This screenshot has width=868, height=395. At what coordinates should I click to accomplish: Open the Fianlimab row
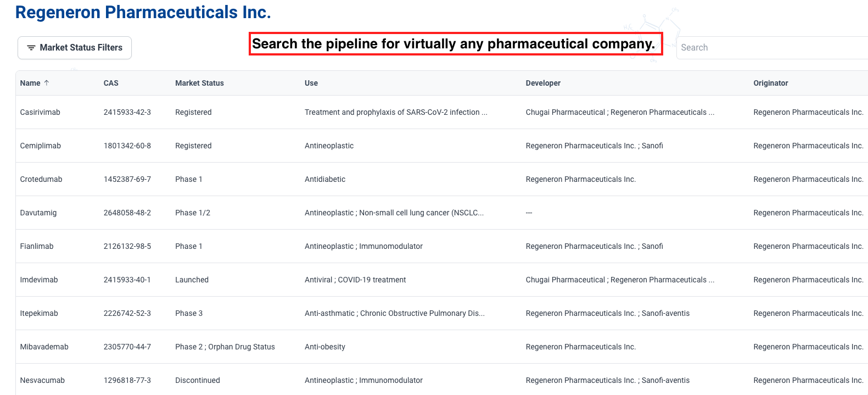37,246
